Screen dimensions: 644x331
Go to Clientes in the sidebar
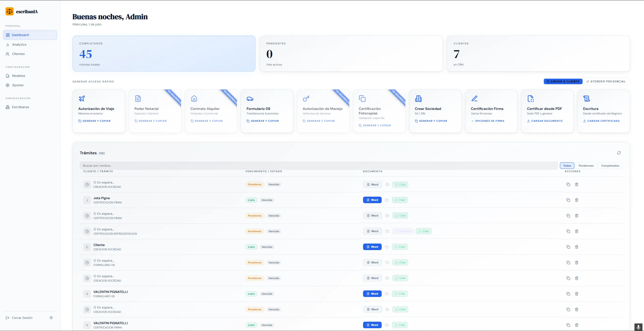(x=30, y=54)
